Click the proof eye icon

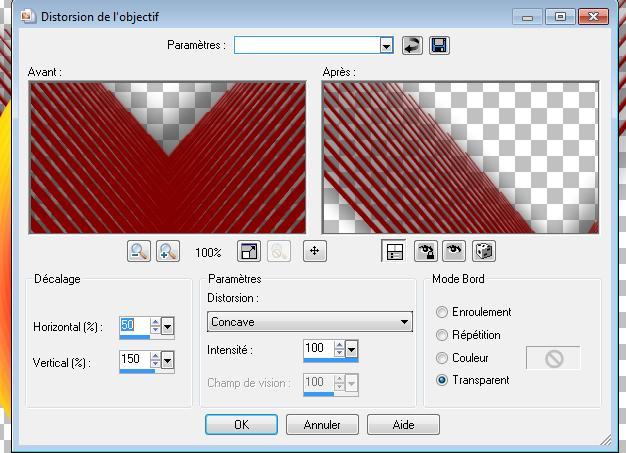[454, 251]
